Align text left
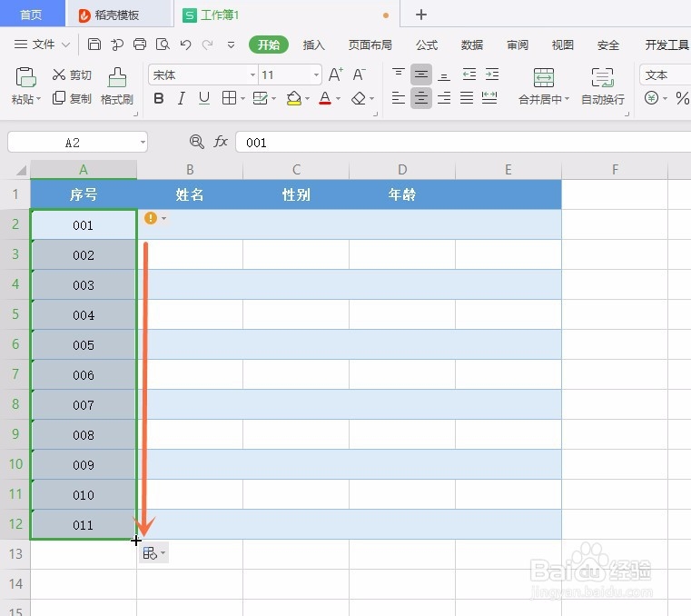691x616 pixels. [x=399, y=98]
